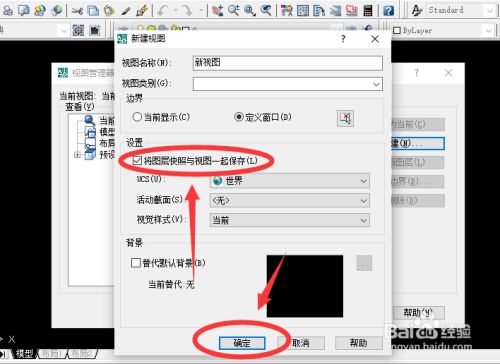This screenshot has height=364, width=500.
Task: Open the 视图类别(G) combo box
Action: pos(288,84)
